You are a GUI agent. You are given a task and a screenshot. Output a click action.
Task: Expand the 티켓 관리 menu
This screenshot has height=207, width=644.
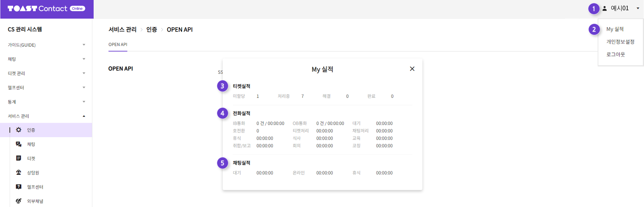click(84, 73)
